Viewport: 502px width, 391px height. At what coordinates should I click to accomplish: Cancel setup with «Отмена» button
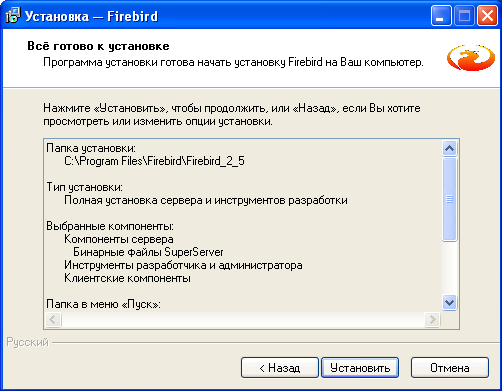pos(450,368)
